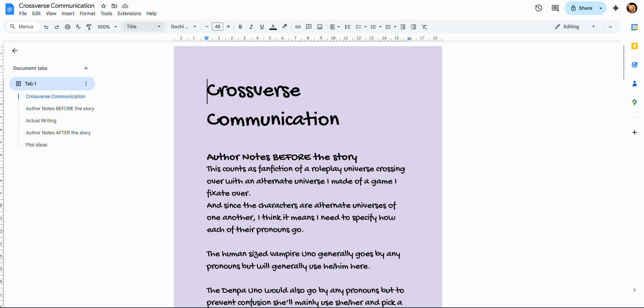Open the Insert menu
The image size is (644, 308).
pyautogui.click(x=68, y=13)
